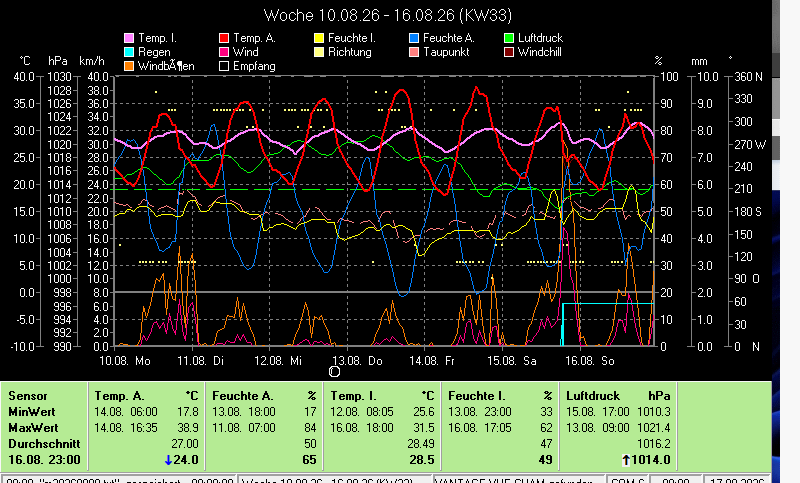This screenshot has width=800, height=483.
Task: Click the Temp. A. maximum value 38.9
Action: (188, 428)
